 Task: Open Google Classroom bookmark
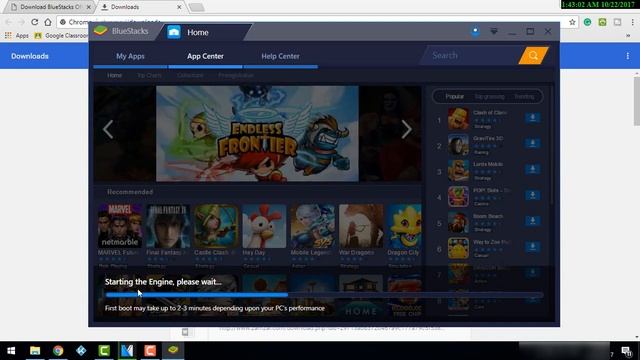click(61, 36)
